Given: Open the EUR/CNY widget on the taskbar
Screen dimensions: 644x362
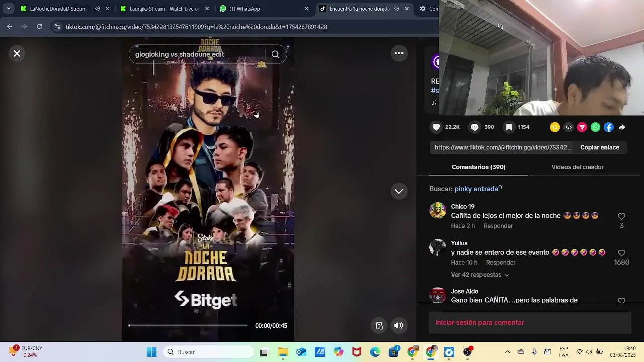Looking at the screenshot, I should [x=26, y=352].
